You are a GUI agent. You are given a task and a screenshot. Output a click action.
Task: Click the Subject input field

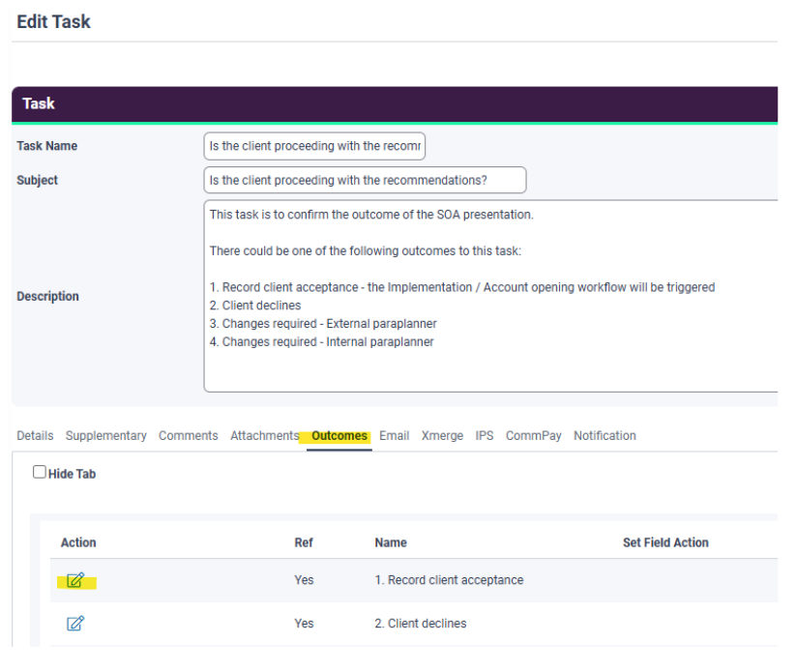point(366,180)
